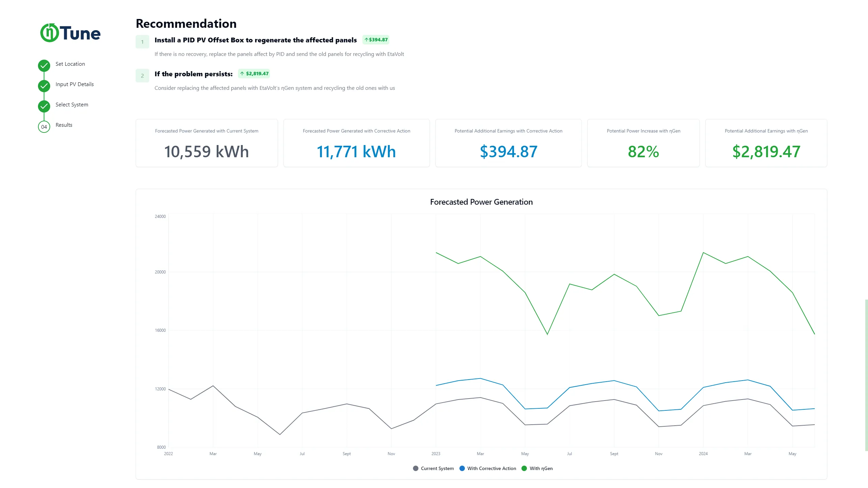Click 'Forecasted Power Generated with Corrective Action' label
This screenshot has height=488, width=868.
click(x=357, y=131)
